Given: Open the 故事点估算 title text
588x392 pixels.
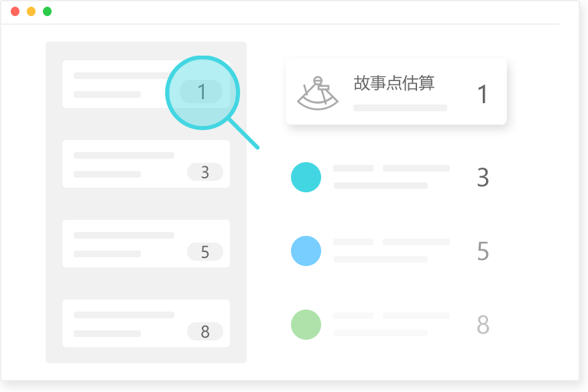Looking at the screenshot, I should [x=394, y=83].
